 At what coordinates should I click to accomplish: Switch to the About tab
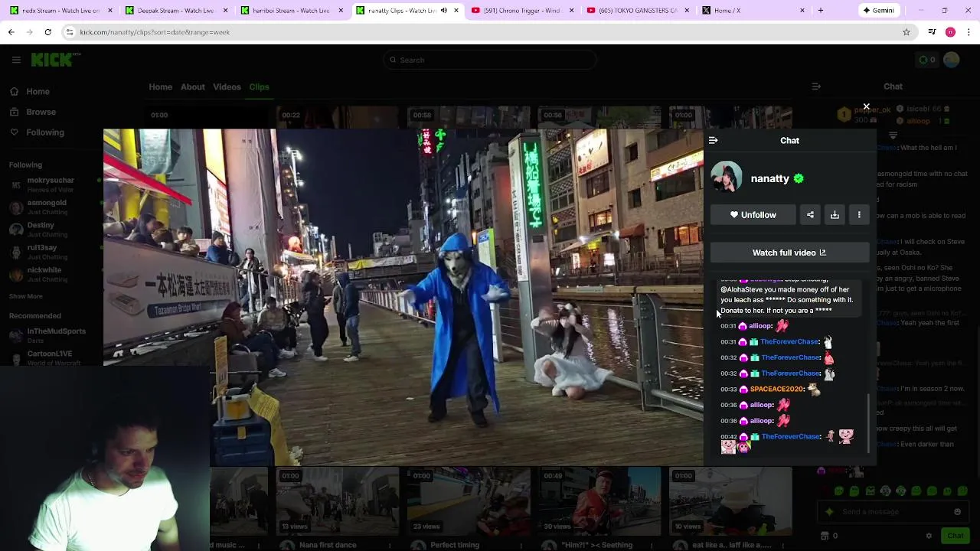click(x=192, y=86)
